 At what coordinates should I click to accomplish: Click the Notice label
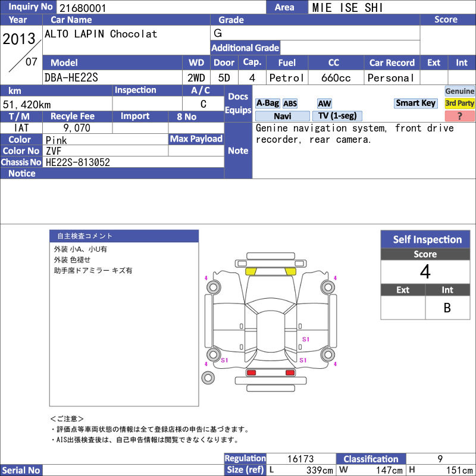22,173
